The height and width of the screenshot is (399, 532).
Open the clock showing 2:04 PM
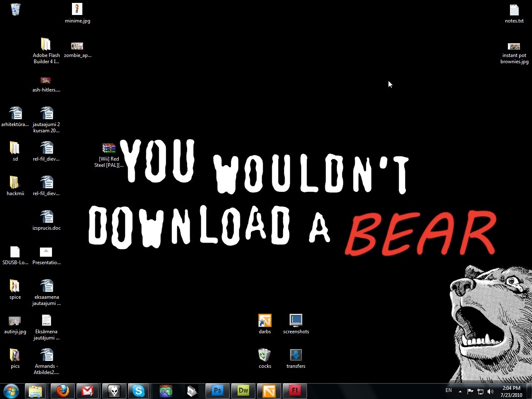point(511,392)
